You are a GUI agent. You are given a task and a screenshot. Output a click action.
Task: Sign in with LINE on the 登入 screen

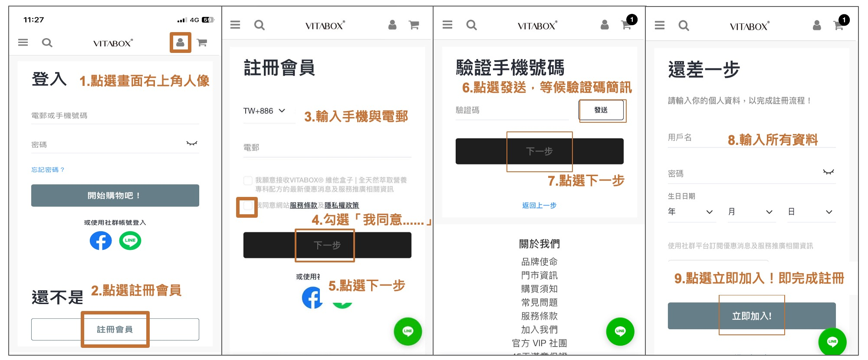click(x=130, y=241)
